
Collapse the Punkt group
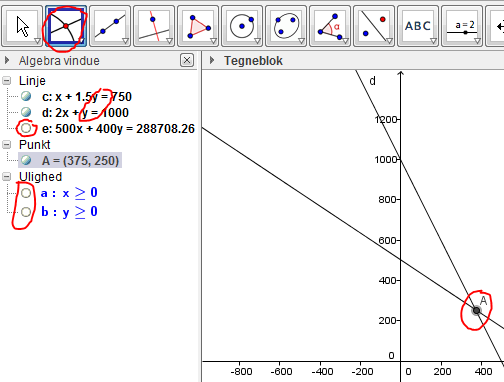point(7,145)
